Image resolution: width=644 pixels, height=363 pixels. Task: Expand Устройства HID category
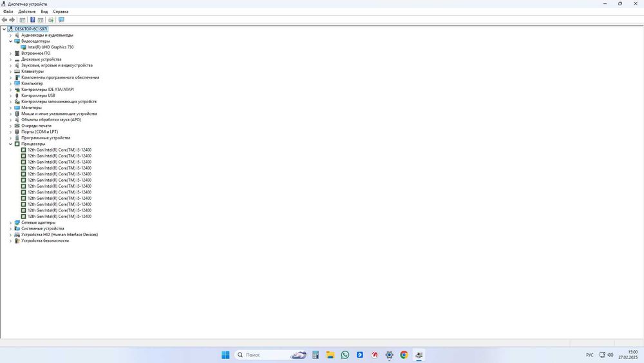pyautogui.click(x=11, y=235)
